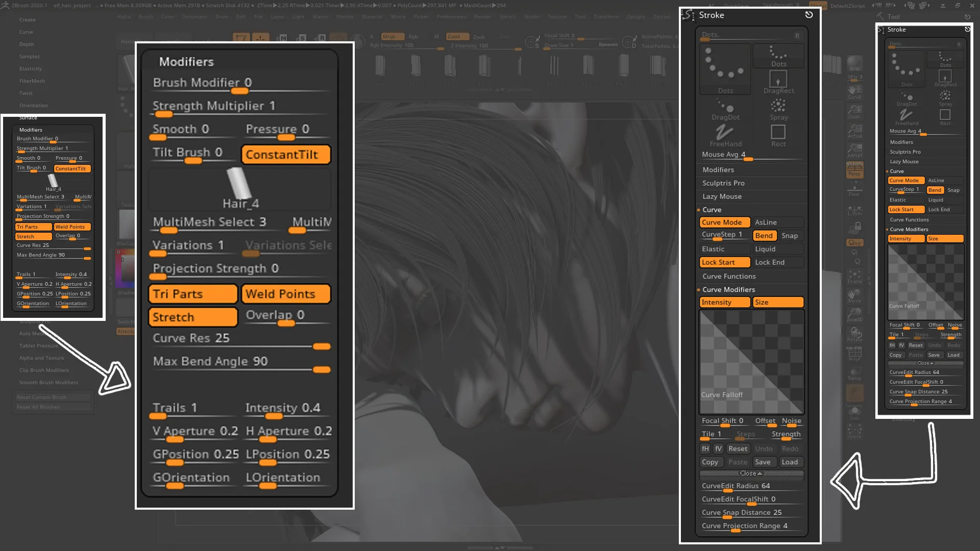Disable the Stretch modifier in the Modifiers panel

pyautogui.click(x=192, y=317)
